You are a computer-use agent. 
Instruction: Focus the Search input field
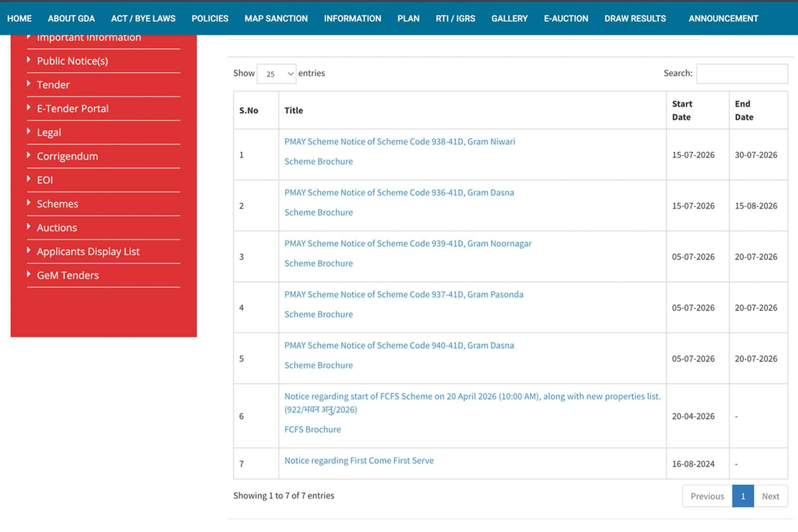point(742,73)
